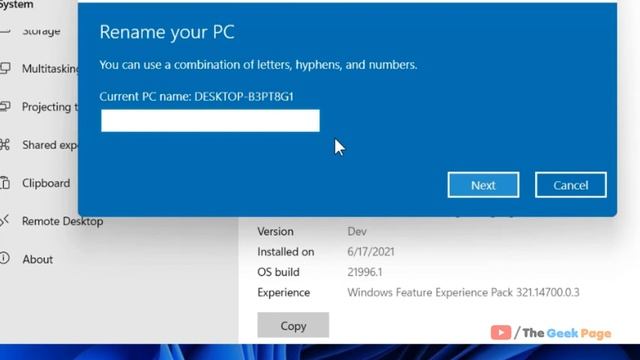The height and width of the screenshot is (360, 640).
Task: Open Remote Desktop settings
Action: click(62, 221)
